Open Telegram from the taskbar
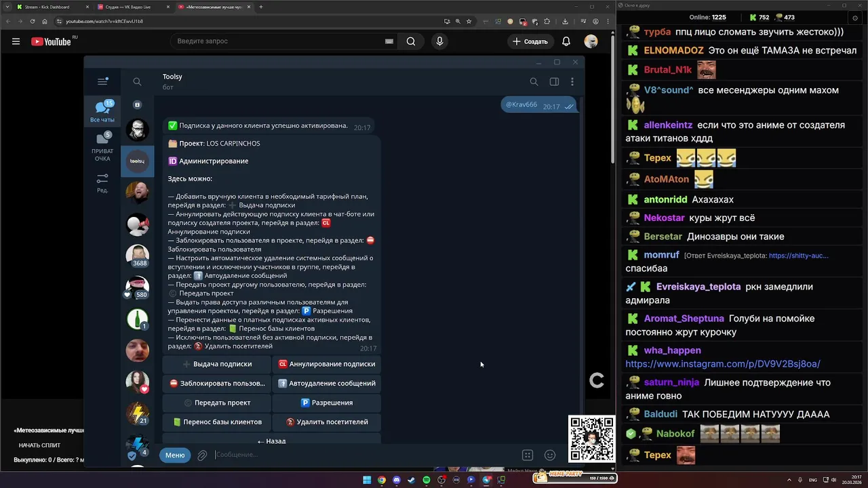This screenshot has width=868, height=488. click(486, 480)
